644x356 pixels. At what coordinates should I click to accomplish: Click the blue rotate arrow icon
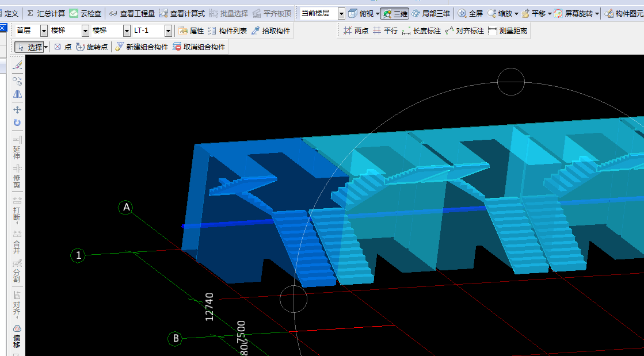pos(17,123)
